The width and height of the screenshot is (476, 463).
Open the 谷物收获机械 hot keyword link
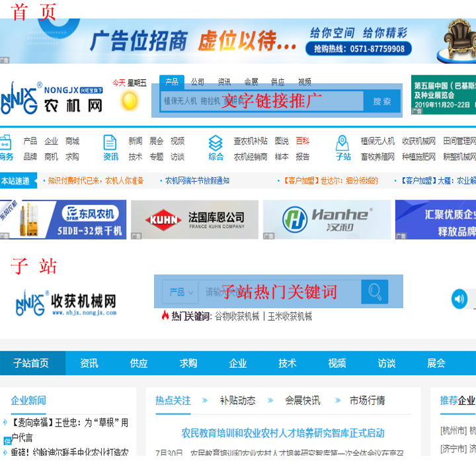(237, 316)
